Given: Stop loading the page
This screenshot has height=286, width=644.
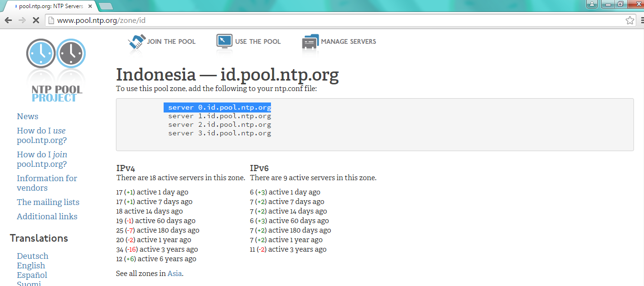Looking at the screenshot, I should [x=36, y=20].
